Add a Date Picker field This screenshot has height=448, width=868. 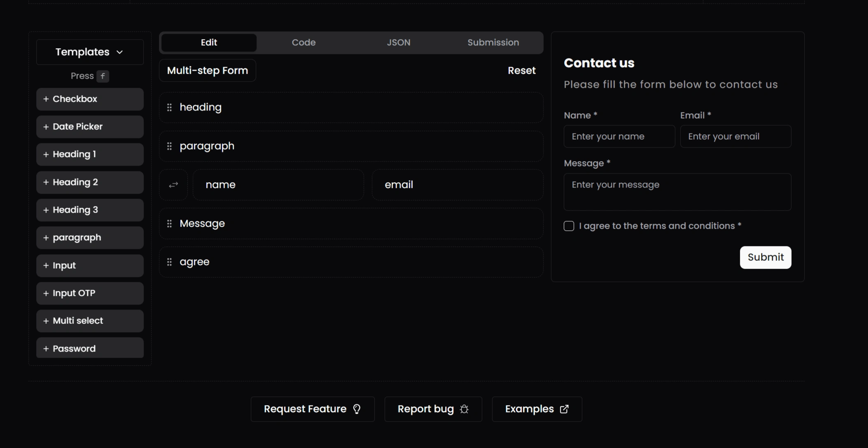90,127
